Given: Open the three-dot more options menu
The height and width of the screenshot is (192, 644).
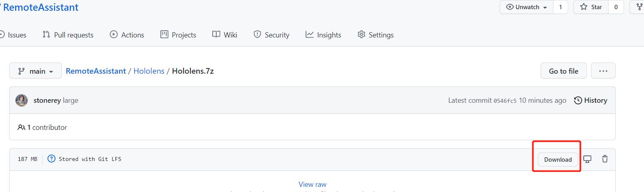Looking at the screenshot, I should (603, 71).
